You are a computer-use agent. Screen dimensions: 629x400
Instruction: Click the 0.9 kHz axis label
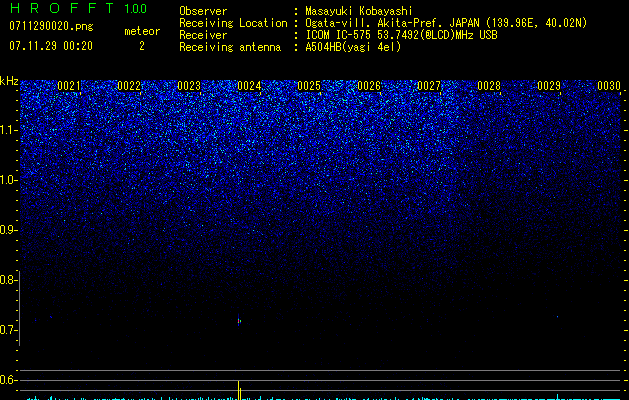tap(8, 230)
